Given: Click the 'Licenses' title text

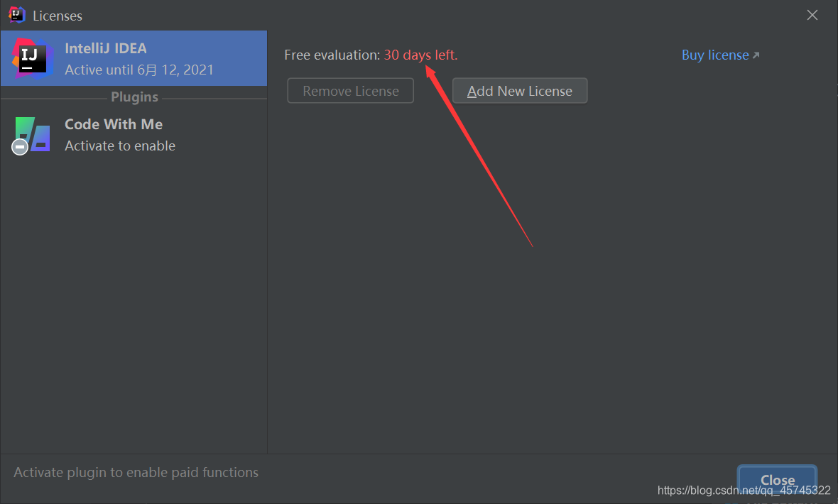Looking at the screenshot, I should 58,16.
